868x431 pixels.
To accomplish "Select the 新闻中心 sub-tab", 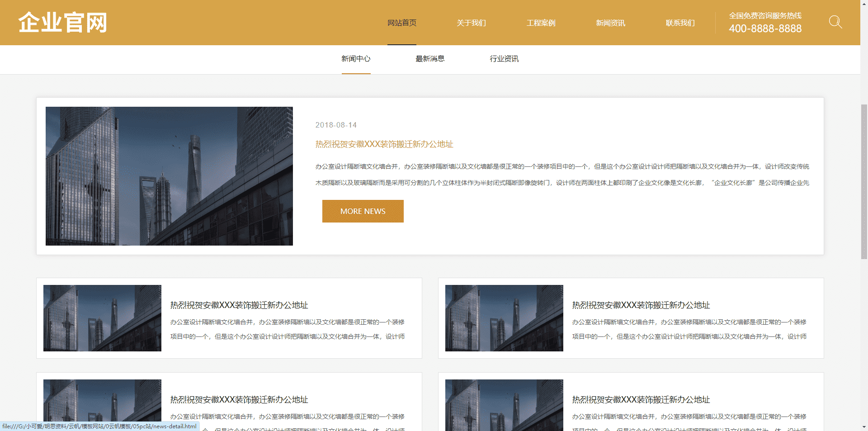I will pos(356,59).
